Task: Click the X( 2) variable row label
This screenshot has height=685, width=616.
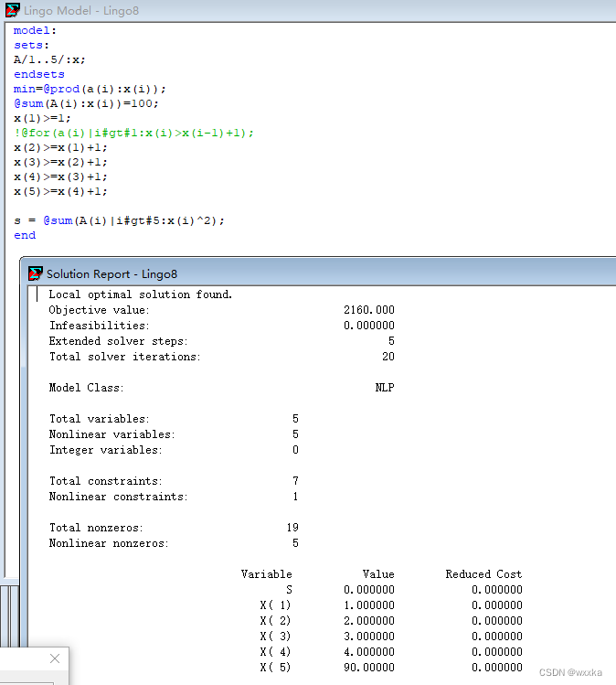Action: coord(275,621)
